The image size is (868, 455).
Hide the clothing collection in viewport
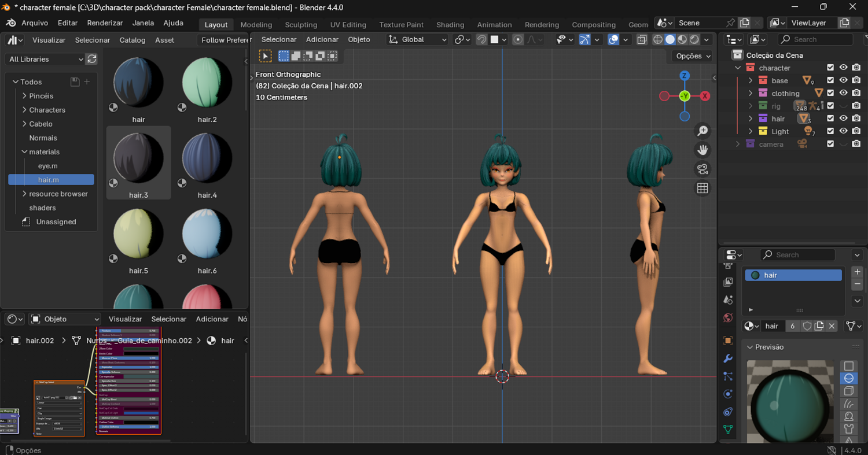(x=843, y=93)
